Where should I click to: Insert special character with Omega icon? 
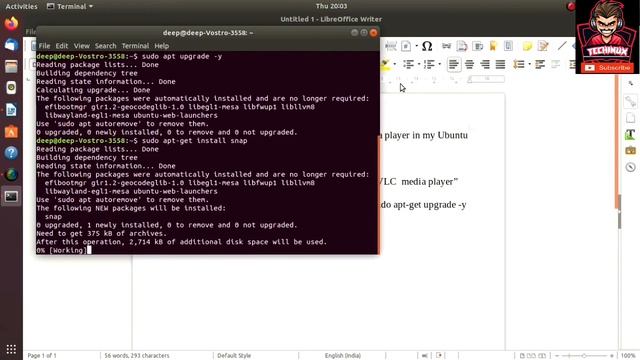tap(427, 46)
